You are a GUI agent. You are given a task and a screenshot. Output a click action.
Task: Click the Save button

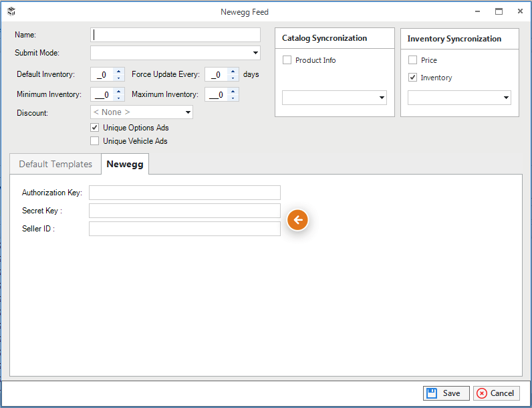pyautogui.click(x=446, y=393)
